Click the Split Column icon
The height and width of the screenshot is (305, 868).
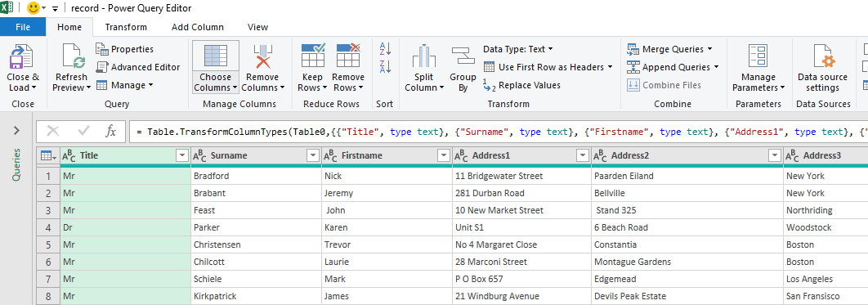(424, 56)
